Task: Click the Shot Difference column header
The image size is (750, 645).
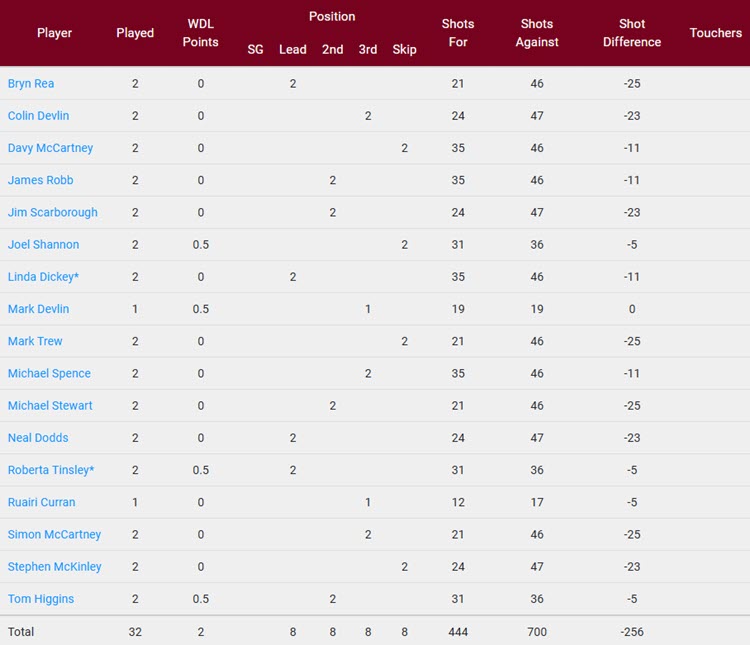Action: (x=632, y=33)
